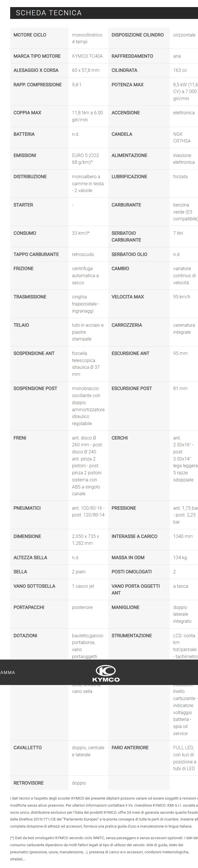Click the TELAIO row label
198x868 pixels.
point(21,325)
